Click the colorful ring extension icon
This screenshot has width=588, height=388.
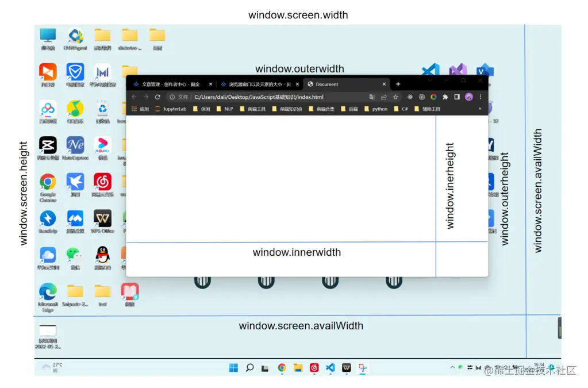433,97
